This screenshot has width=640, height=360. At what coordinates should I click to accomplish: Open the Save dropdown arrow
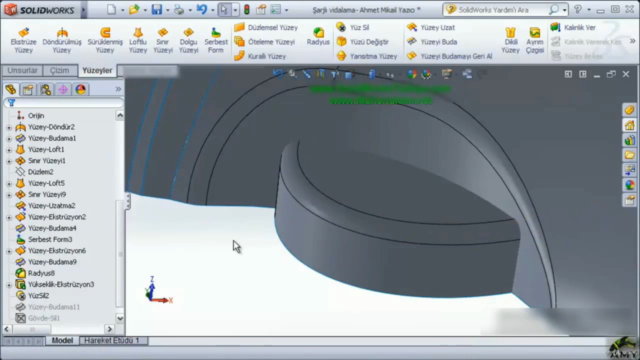click(x=167, y=10)
